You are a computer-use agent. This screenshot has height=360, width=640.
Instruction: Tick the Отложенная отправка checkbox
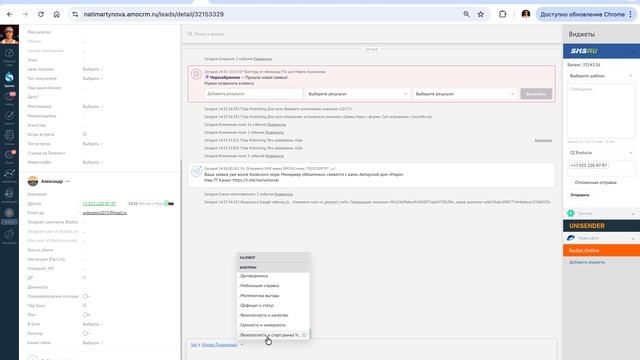point(571,182)
